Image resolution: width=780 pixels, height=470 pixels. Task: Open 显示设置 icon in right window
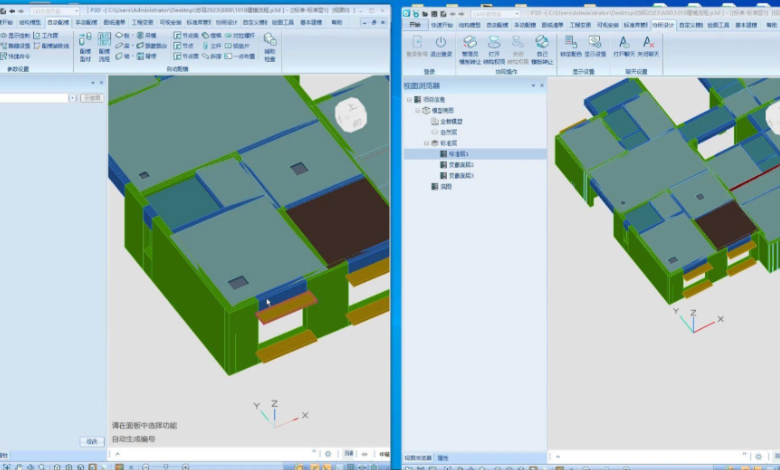pyautogui.click(x=595, y=42)
